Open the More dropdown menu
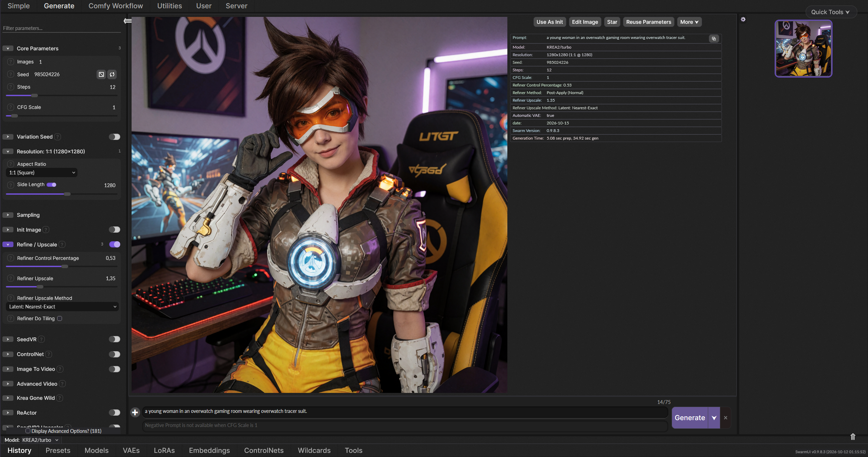Viewport: 868px width, 457px height. [x=689, y=22]
